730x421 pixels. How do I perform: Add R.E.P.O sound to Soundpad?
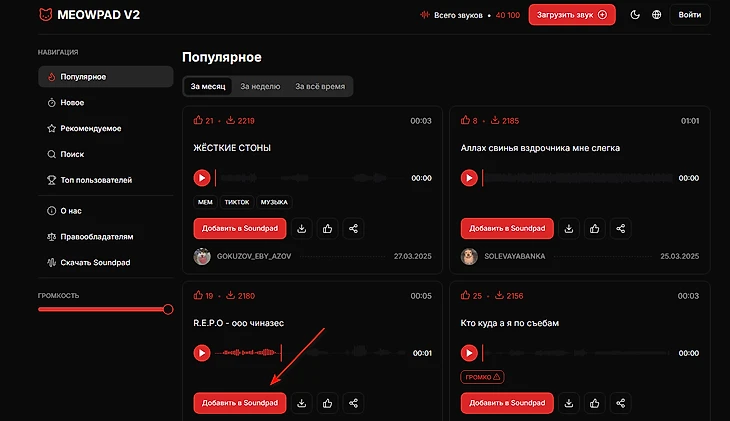240,403
